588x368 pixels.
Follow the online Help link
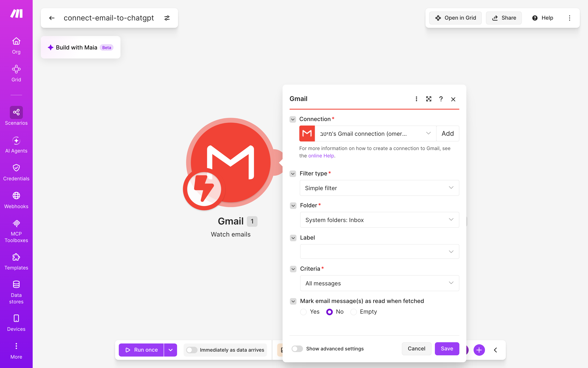(x=321, y=156)
